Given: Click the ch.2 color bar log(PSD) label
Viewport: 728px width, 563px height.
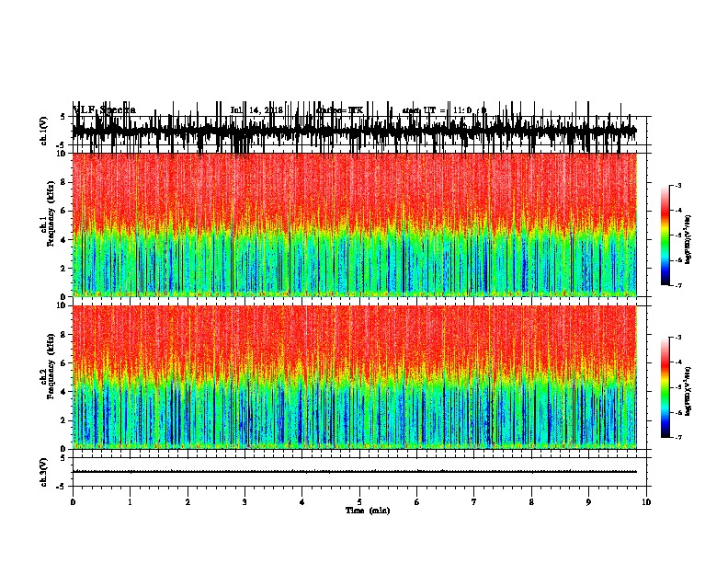Looking at the screenshot, I should 688,391.
